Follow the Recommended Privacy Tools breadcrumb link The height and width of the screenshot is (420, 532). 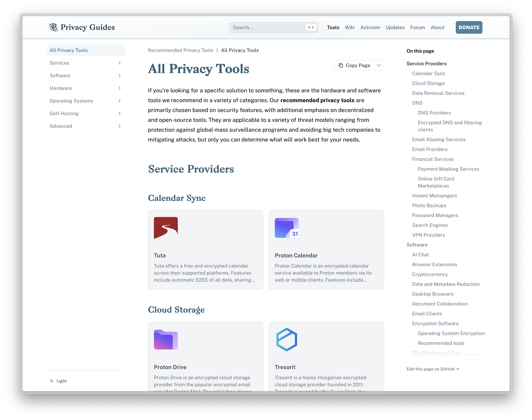[x=180, y=50]
